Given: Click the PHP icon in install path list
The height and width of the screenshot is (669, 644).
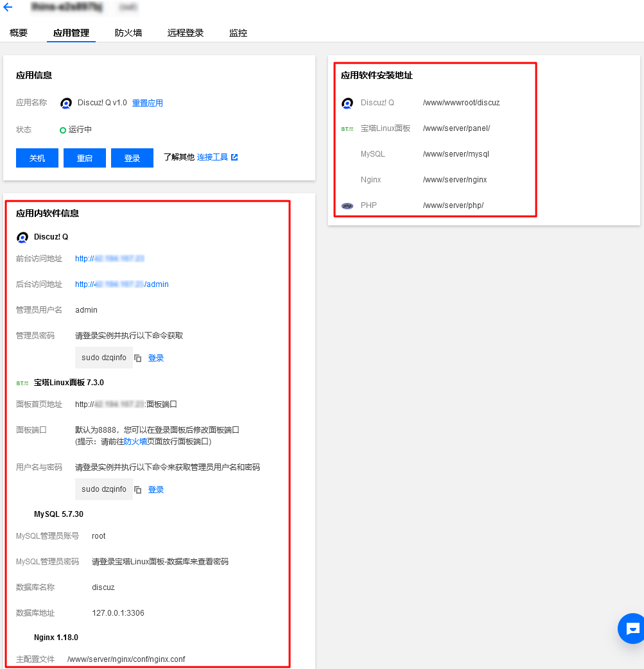Looking at the screenshot, I should 347,205.
